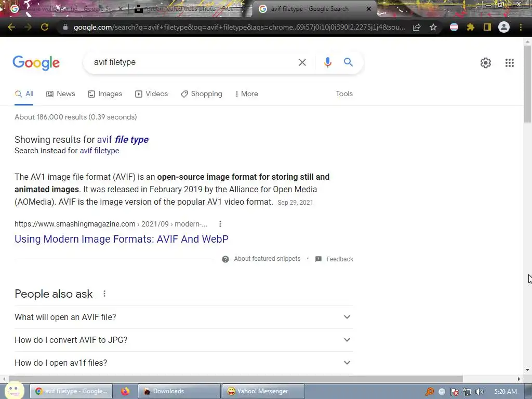Open Downloads window from taskbar
The height and width of the screenshot is (399, 532).
click(x=179, y=391)
